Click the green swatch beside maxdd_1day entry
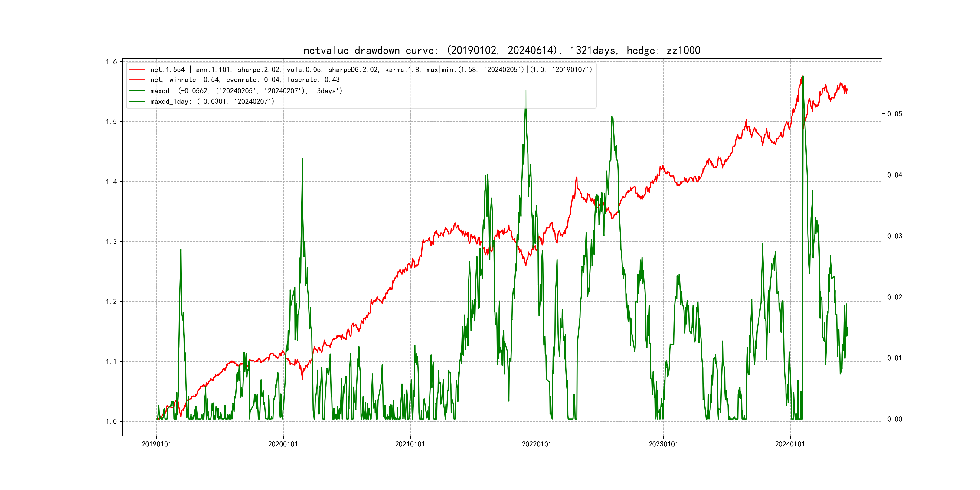 (137, 102)
